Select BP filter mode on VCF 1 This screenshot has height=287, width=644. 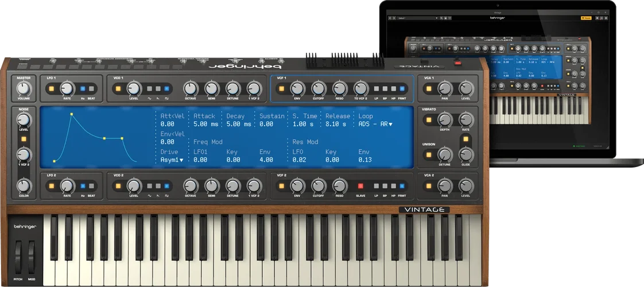(385, 88)
